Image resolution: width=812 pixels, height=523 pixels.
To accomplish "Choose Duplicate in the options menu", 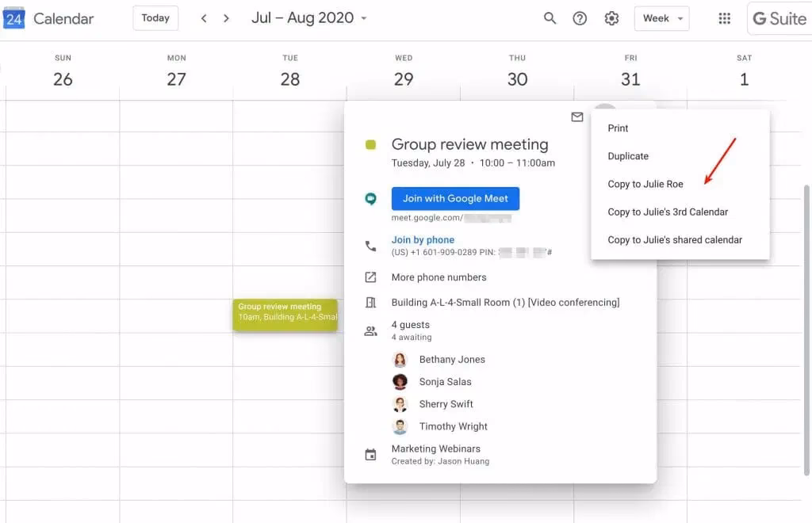I will (x=680, y=156).
